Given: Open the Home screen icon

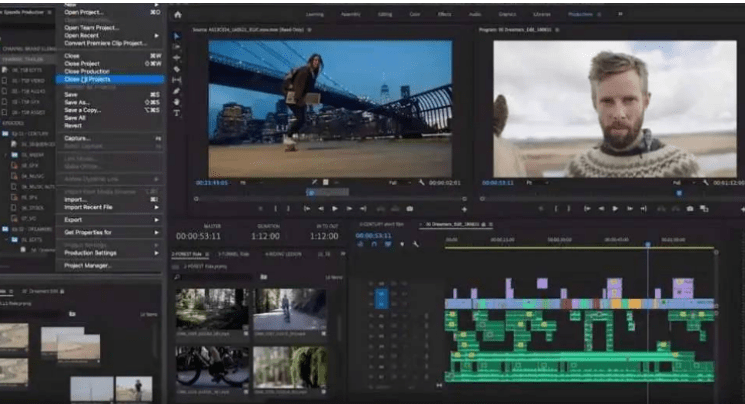Looking at the screenshot, I should (x=178, y=15).
